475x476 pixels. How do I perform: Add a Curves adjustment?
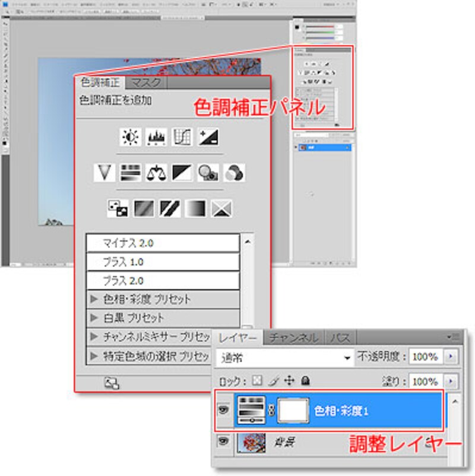tap(182, 137)
